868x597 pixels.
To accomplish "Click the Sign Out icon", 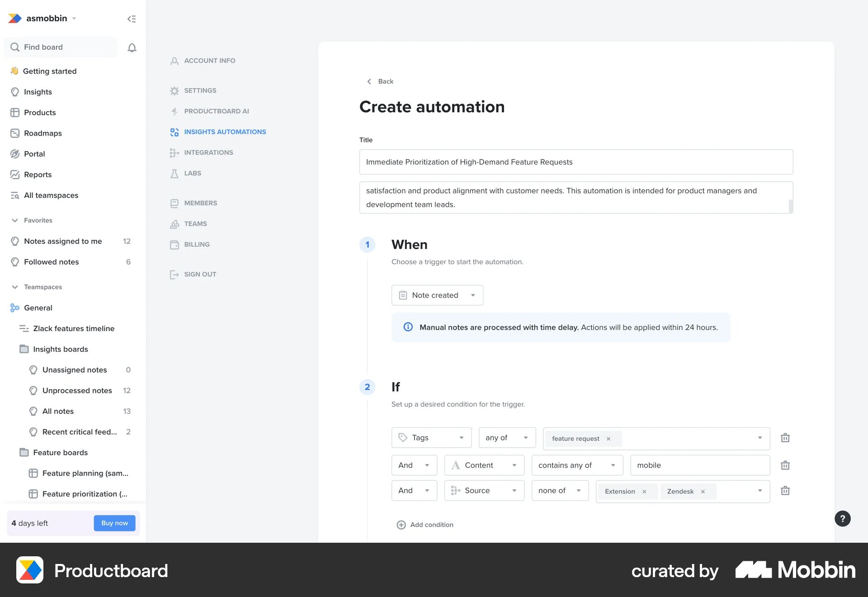I will click(175, 274).
